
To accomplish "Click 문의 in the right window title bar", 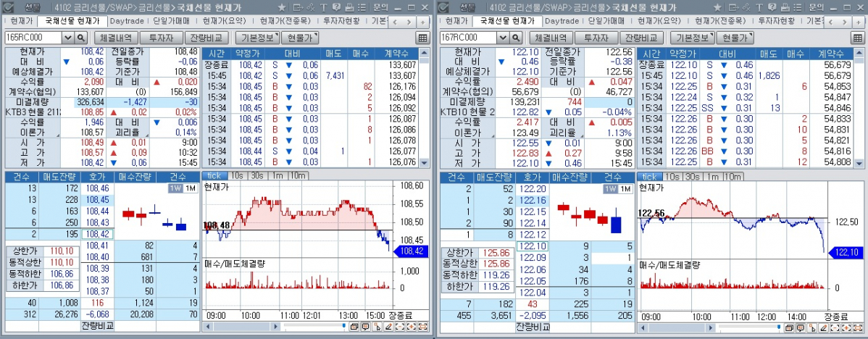I will [x=816, y=7].
